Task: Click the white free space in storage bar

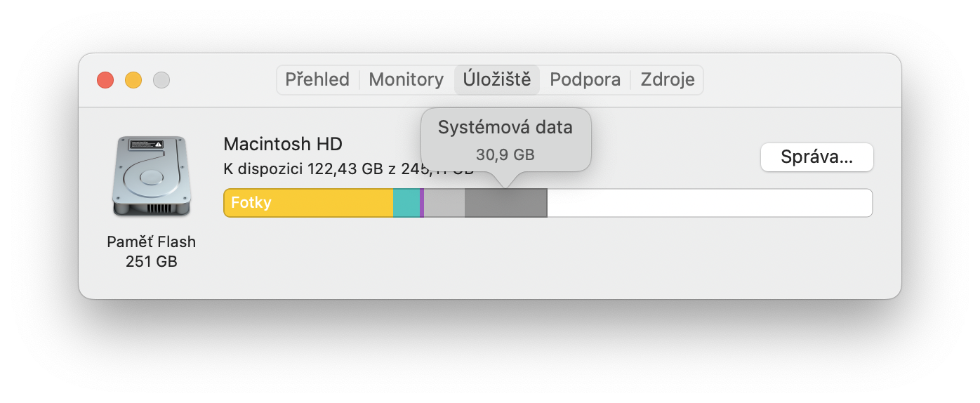Action: tap(709, 204)
